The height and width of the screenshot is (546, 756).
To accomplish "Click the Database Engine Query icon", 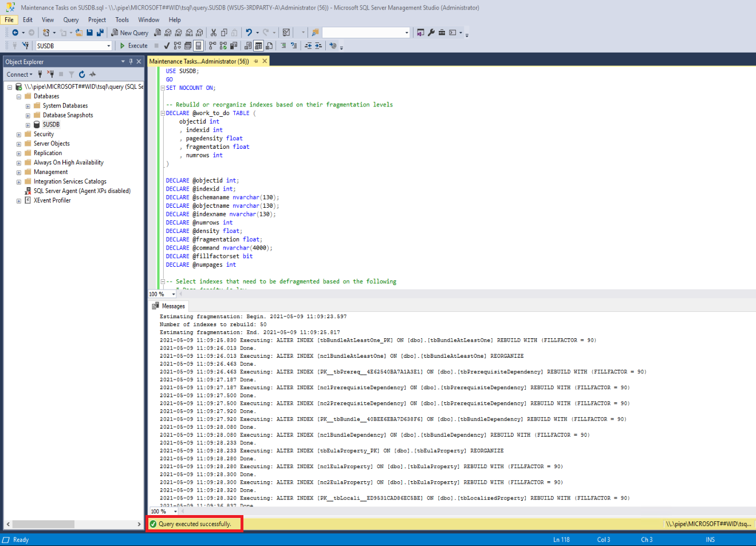I will click(157, 33).
